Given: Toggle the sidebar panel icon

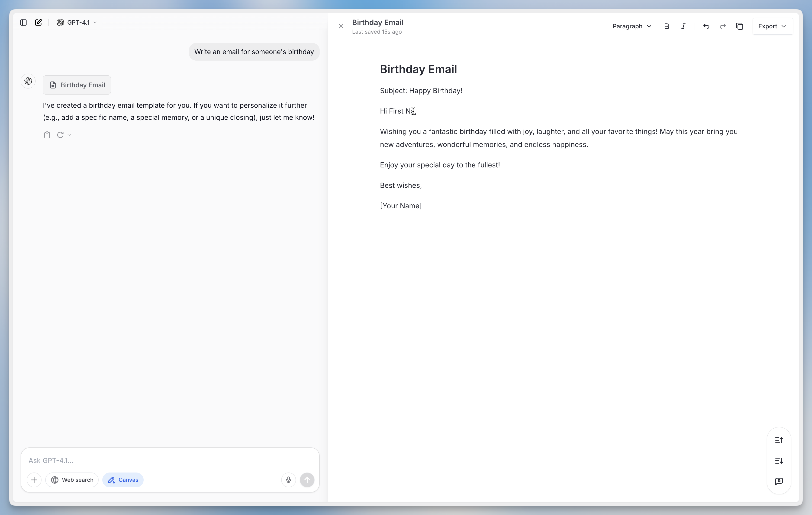Looking at the screenshot, I should (23, 23).
